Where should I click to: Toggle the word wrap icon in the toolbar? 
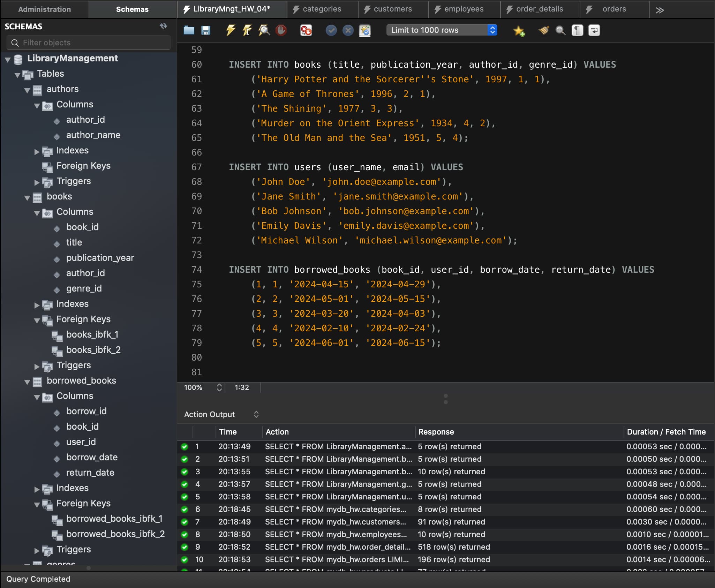pyautogui.click(x=594, y=30)
